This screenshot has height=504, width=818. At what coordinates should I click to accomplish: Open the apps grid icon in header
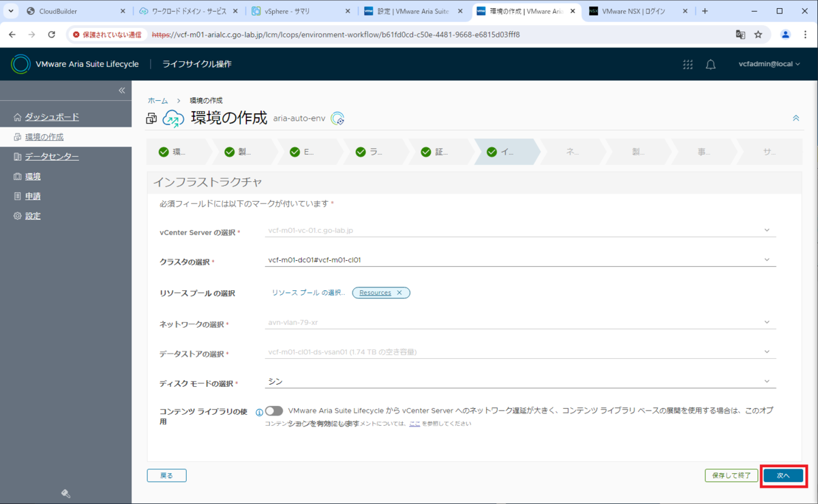tap(688, 64)
